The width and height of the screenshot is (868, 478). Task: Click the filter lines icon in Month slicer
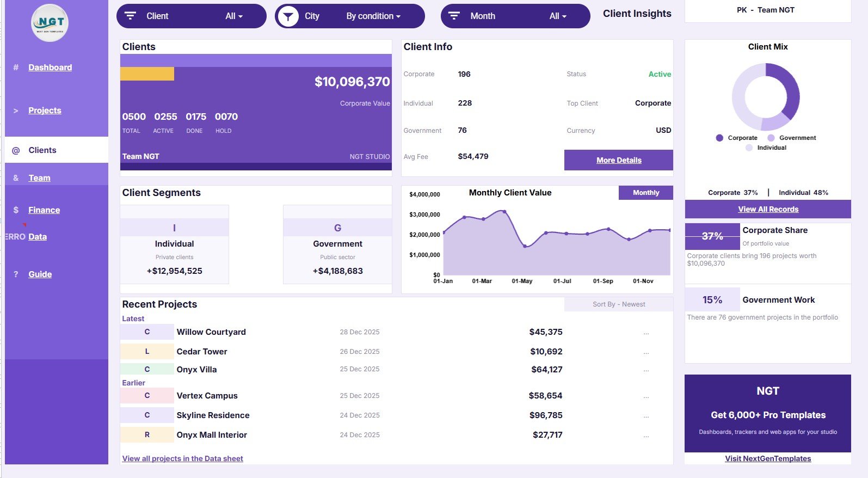(454, 16)
